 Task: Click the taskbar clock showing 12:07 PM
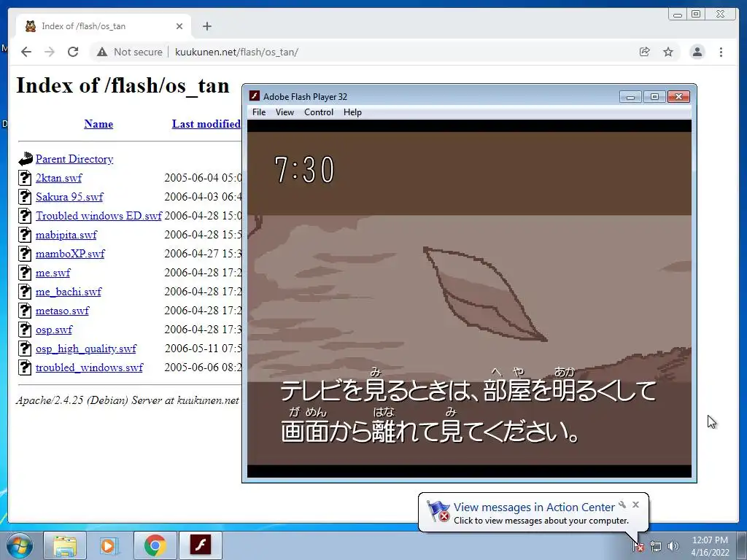[710, 546]
